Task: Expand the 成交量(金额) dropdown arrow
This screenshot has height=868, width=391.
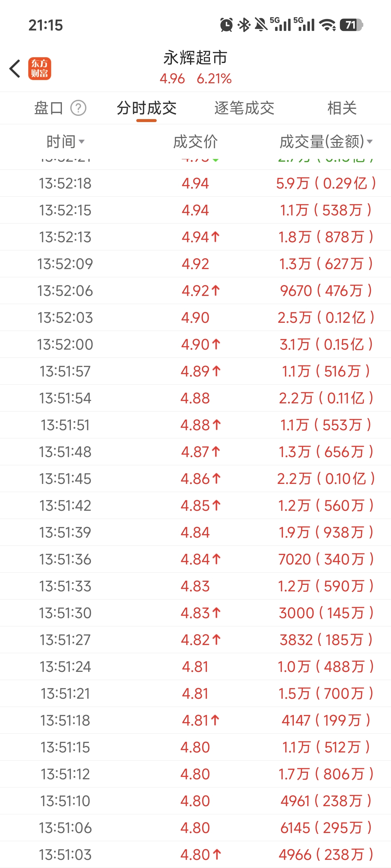Action: point(370,142)
